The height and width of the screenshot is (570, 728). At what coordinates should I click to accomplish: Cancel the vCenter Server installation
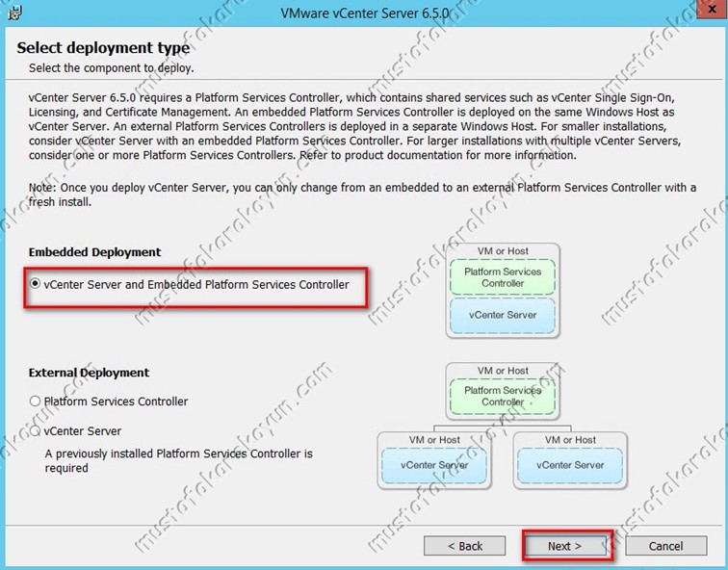click(665, 546)
